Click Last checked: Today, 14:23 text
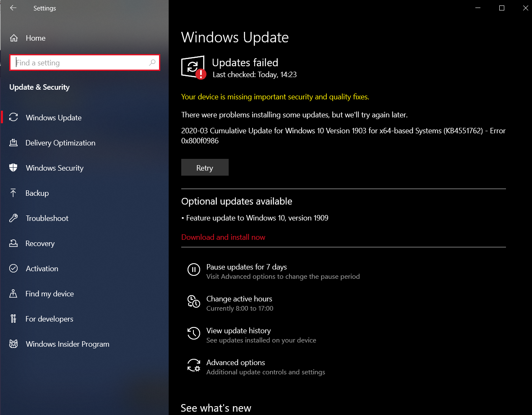Screen dimensions: 532x415 (x=255, y=75)
